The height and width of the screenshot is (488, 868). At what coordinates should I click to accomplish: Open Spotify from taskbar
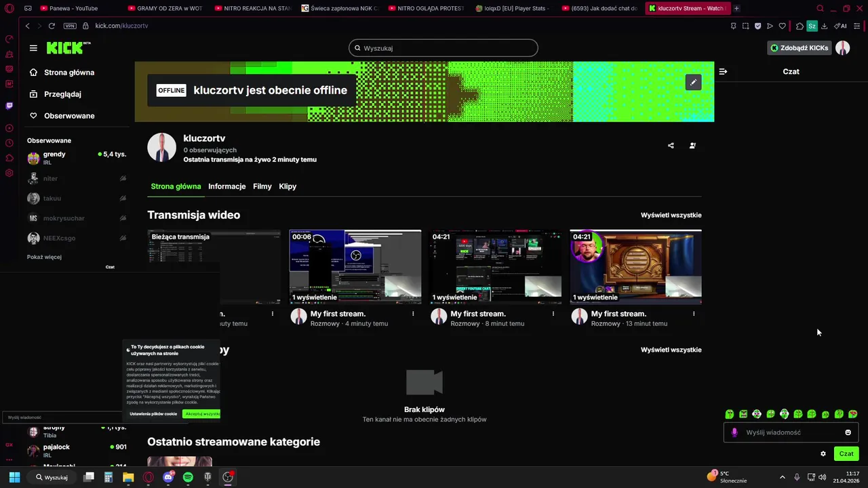point(188,477)
